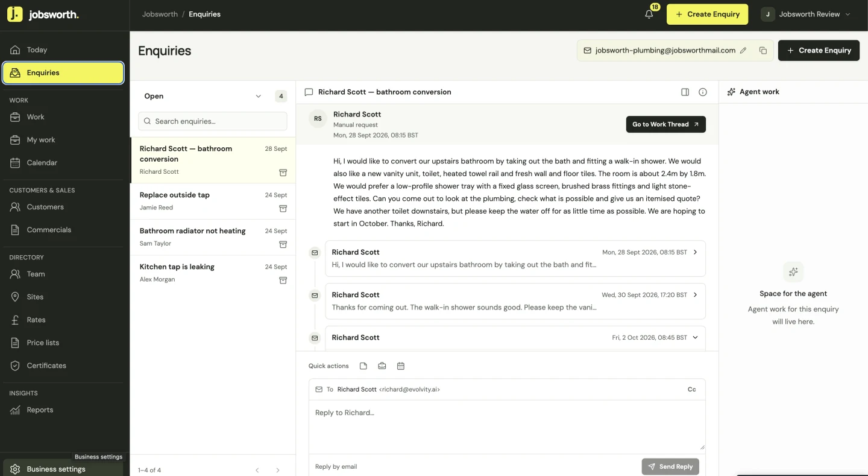Open Today in the sidebar
This screenshot has height=476, width=868.
tap(63, 50)
